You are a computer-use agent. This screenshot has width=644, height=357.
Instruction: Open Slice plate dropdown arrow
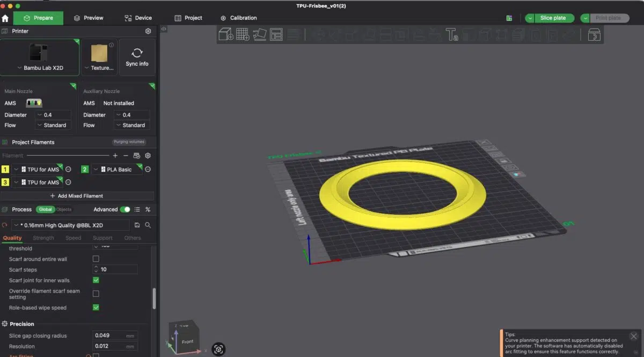[530, 18]
